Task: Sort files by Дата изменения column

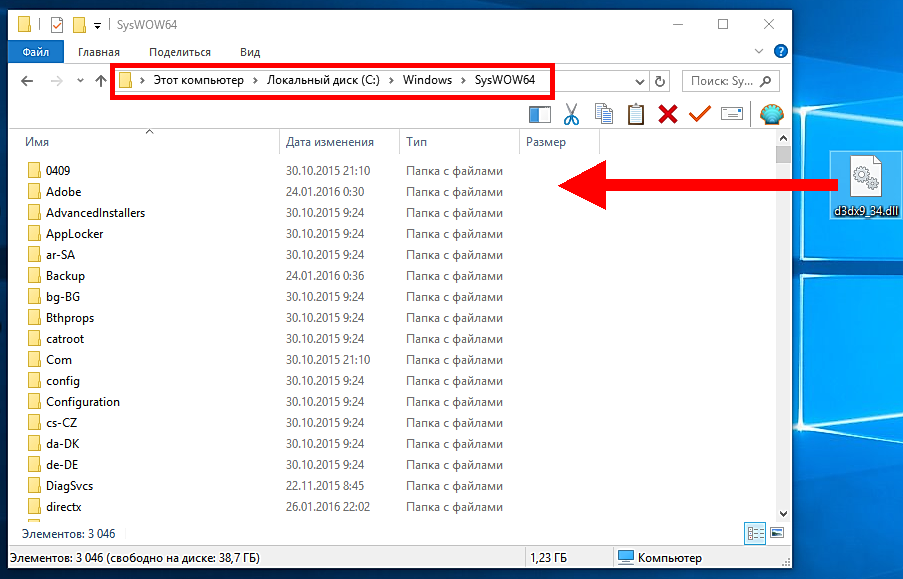Action: tap(330, 142)
